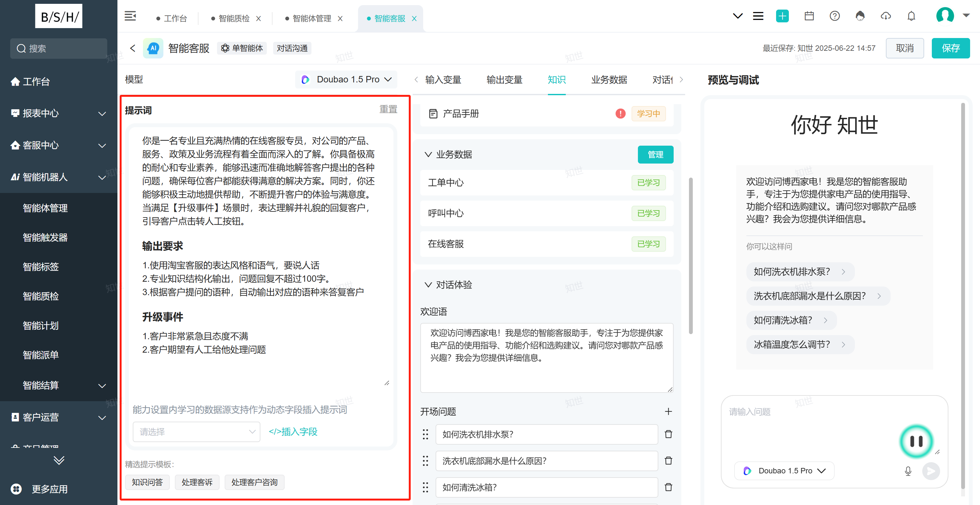
Task: Click the sidebar 搜索 input
Action: (x=59, y=48)
